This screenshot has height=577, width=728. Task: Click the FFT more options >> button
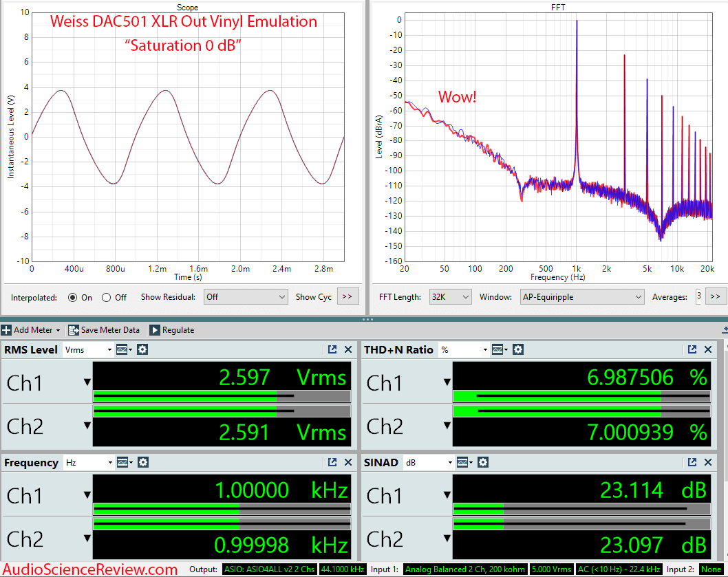pos(716,296)
